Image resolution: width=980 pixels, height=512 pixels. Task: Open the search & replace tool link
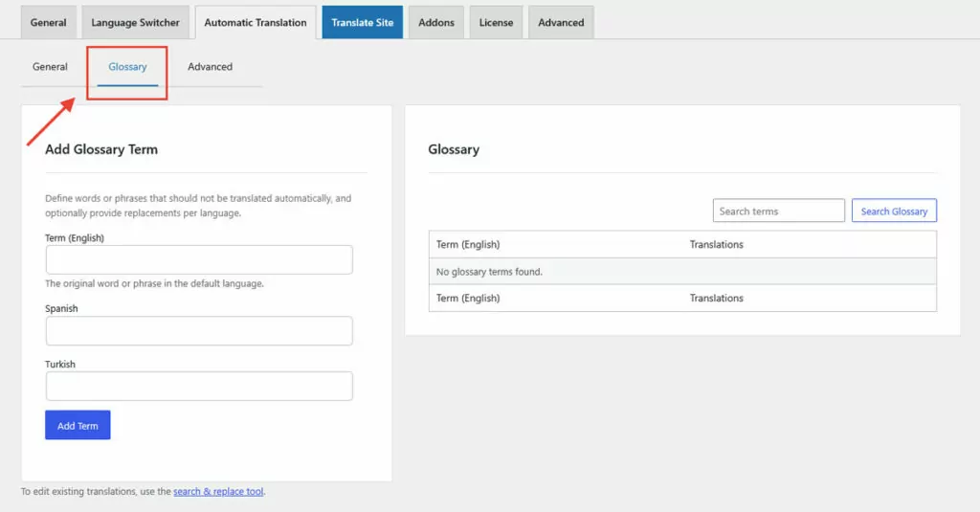pos(218,491)
